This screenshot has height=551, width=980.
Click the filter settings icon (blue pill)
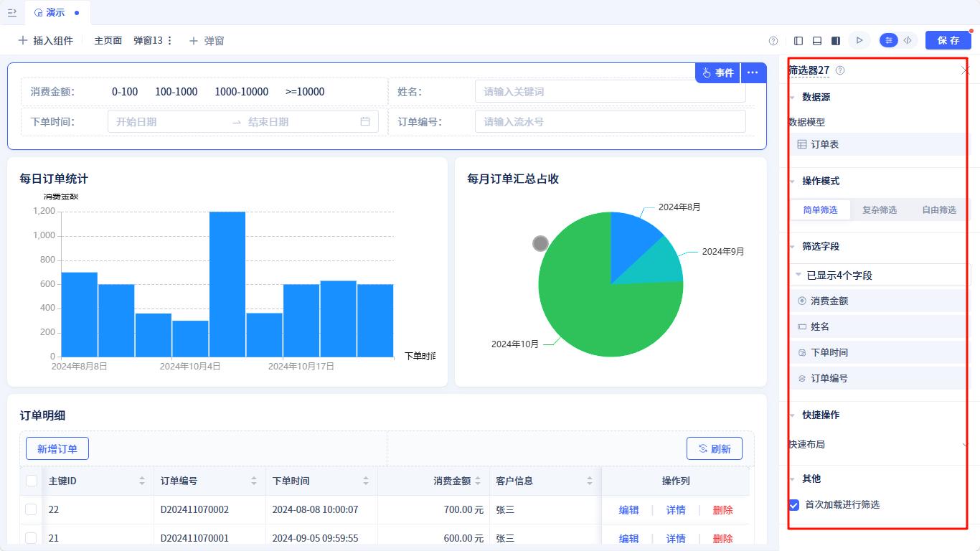[888, 40]
